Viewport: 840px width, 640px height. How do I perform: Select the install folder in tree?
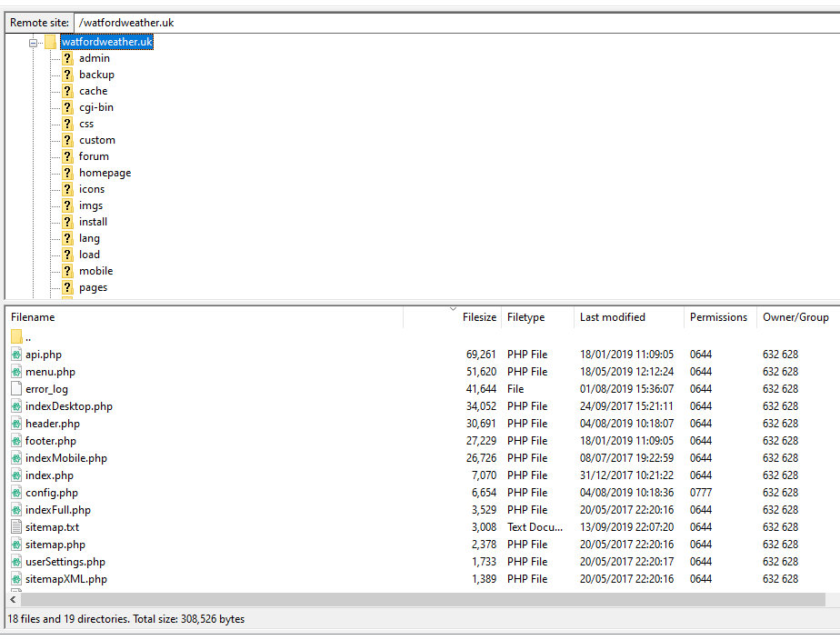click(x=94, y=222)
